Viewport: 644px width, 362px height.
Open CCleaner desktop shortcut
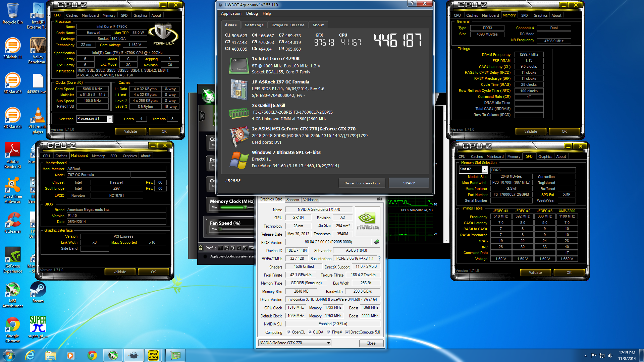coord(12,223)
